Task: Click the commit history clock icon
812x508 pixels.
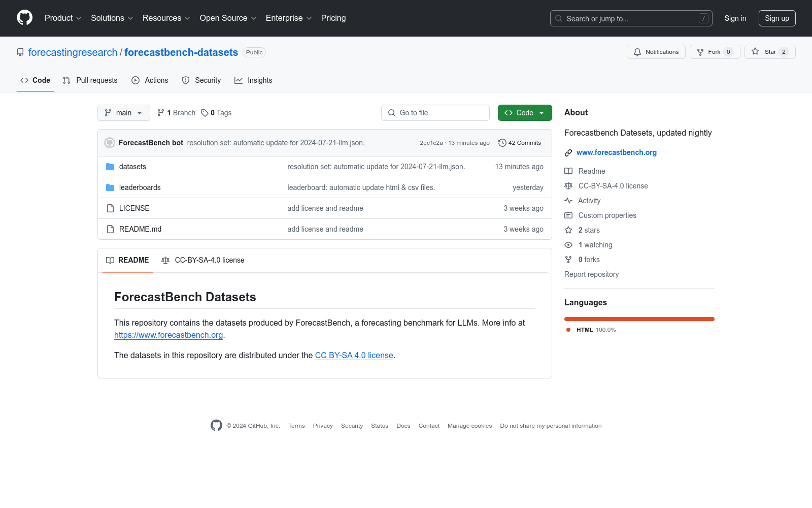Action: [x=502, y=143]
